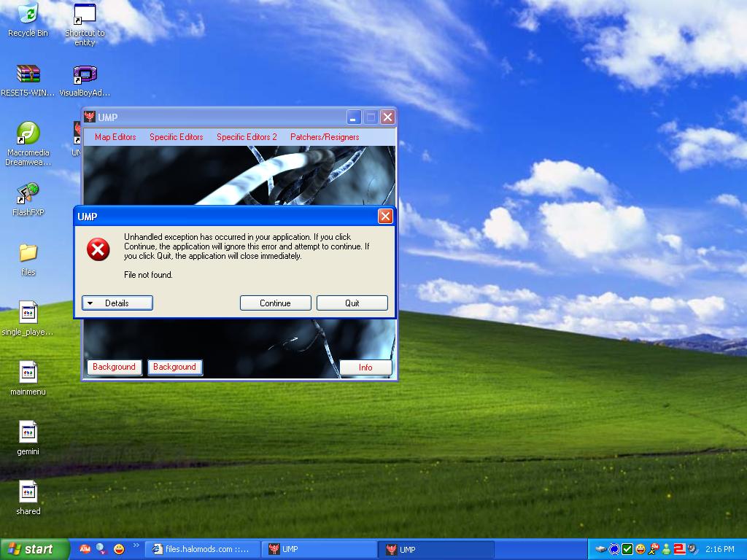
Task: Click the Info button in UMP window
Action: (365, 367)
